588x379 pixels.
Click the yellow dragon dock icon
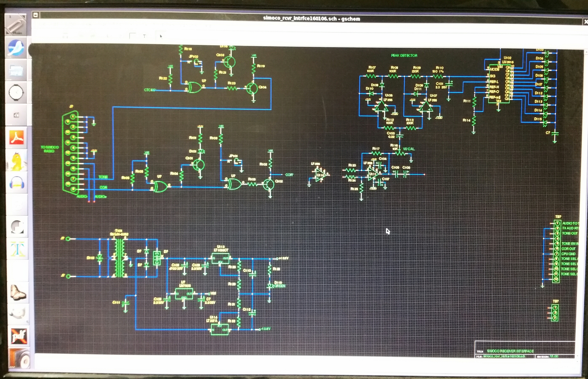(x=18, y=161)
